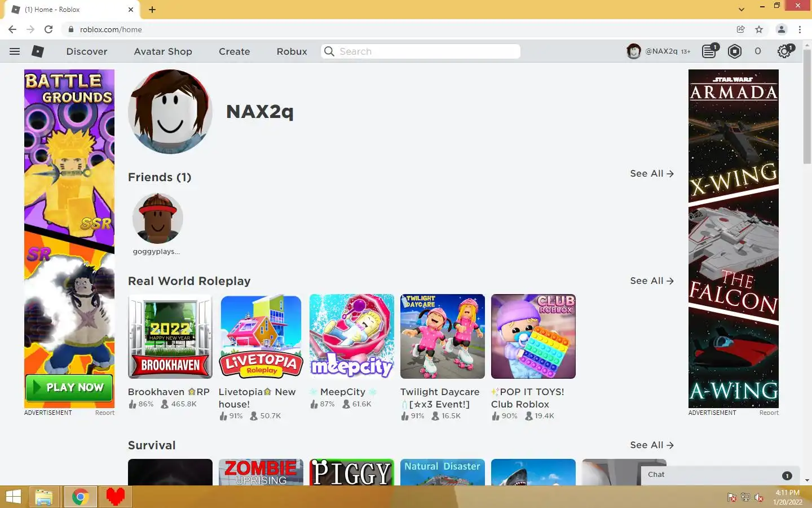Open the Brookhaven RP game thumbnail
Viewport: 812px width, 508px height.
click(170, 336)
